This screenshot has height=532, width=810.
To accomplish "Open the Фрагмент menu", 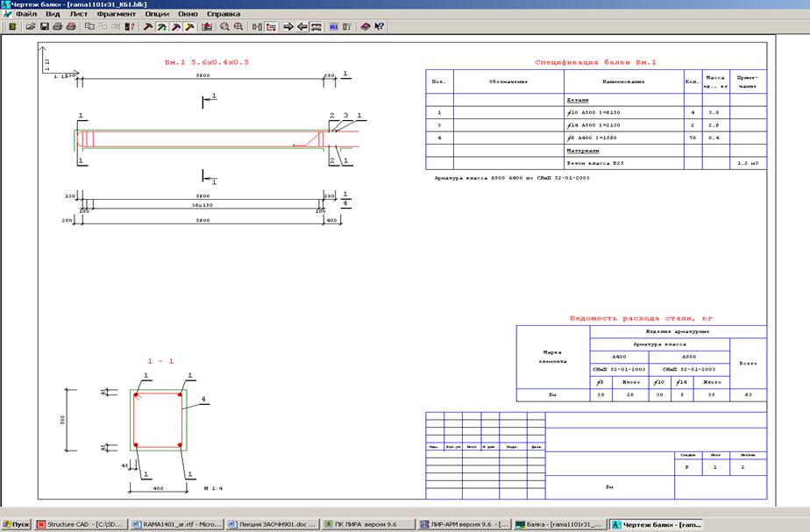I will point(116,14).
